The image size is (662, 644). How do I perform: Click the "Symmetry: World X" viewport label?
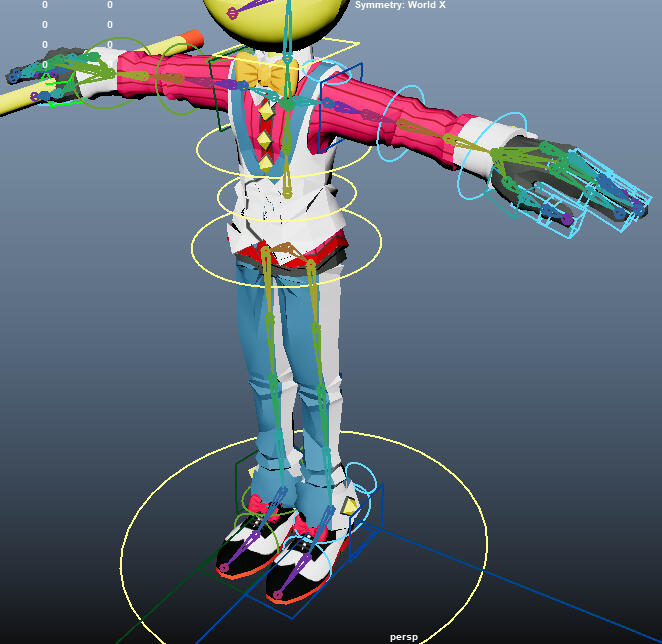400,5
